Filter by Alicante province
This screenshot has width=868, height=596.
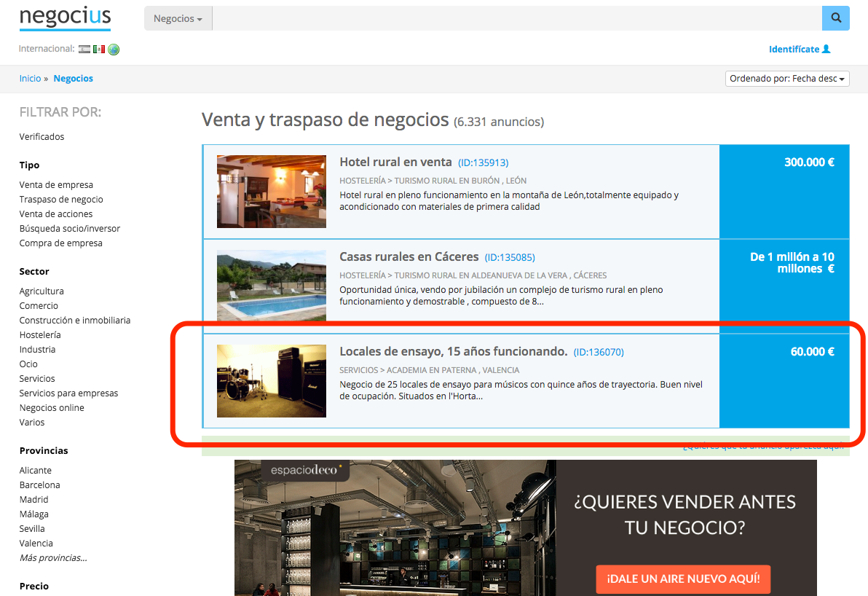coord(36,470)
